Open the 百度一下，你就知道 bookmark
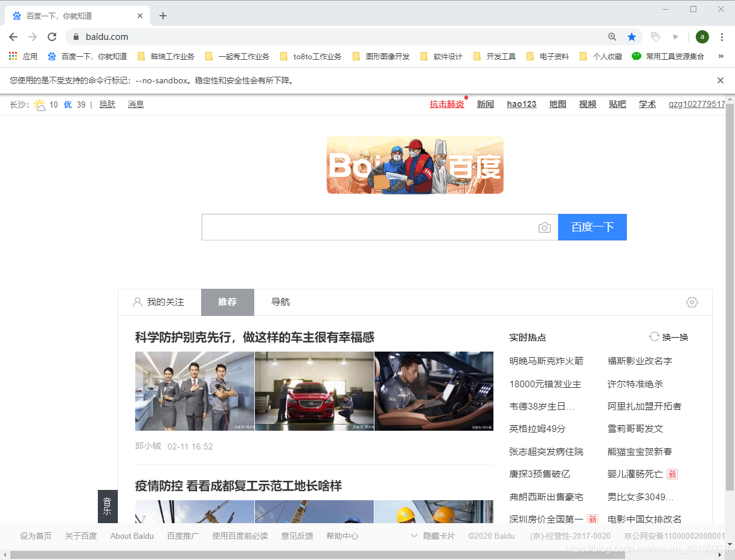735x560 pixels. click(x=88, y=56)
